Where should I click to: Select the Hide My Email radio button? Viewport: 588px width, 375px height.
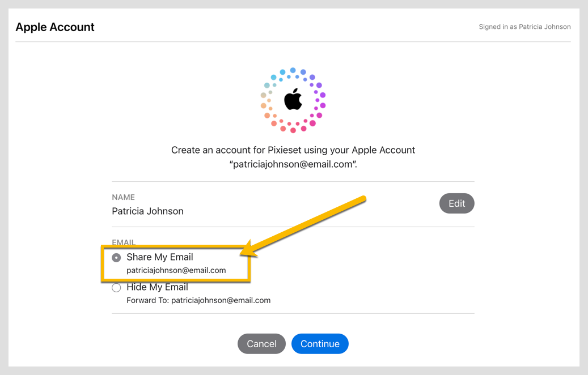(x=116, y=288)
